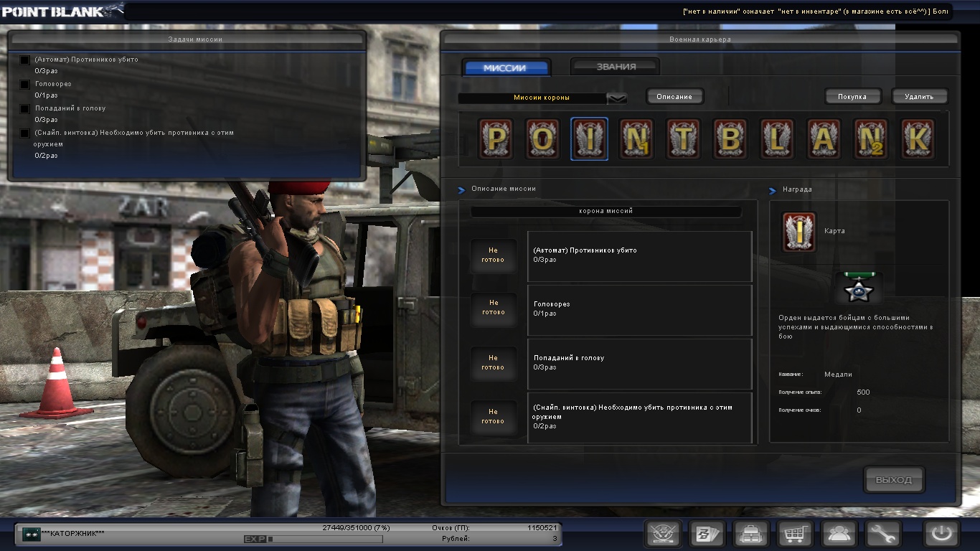Select the letter K mission card
980x551 pixels.
(918, 138)
